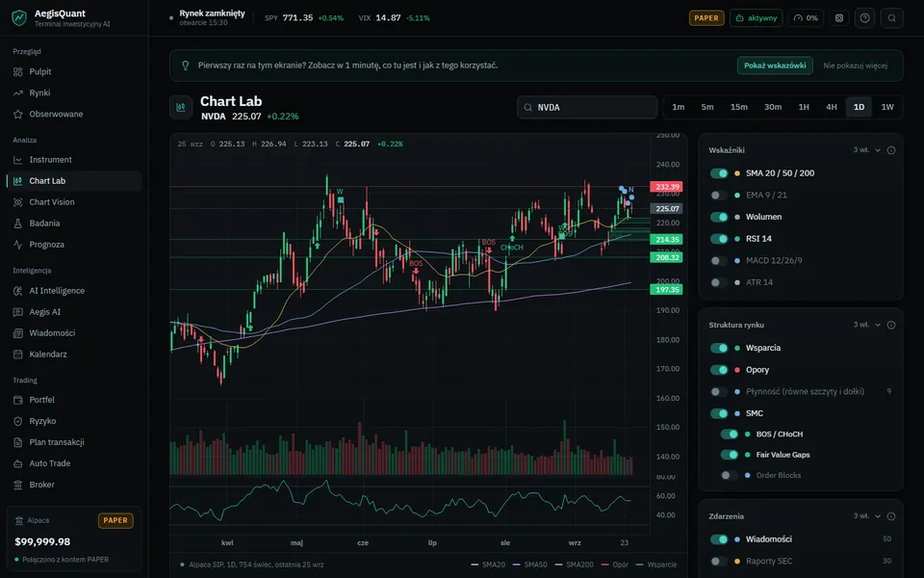Click info icon in Zdarzenia panel
The width and height of the screenshot is (924, 578).
click(891, 516)
